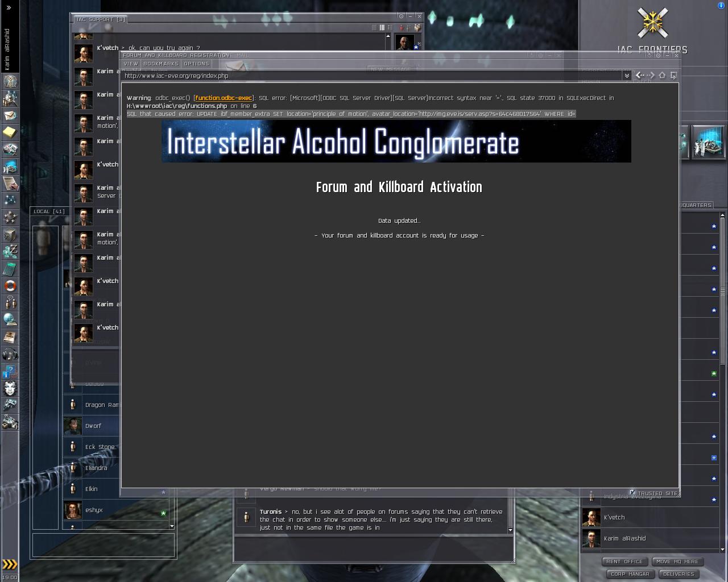Expand the sidebar with the top double chevron
Viewport: 728px width, 582px height.
pyautogui.click(x=9, y=7)
